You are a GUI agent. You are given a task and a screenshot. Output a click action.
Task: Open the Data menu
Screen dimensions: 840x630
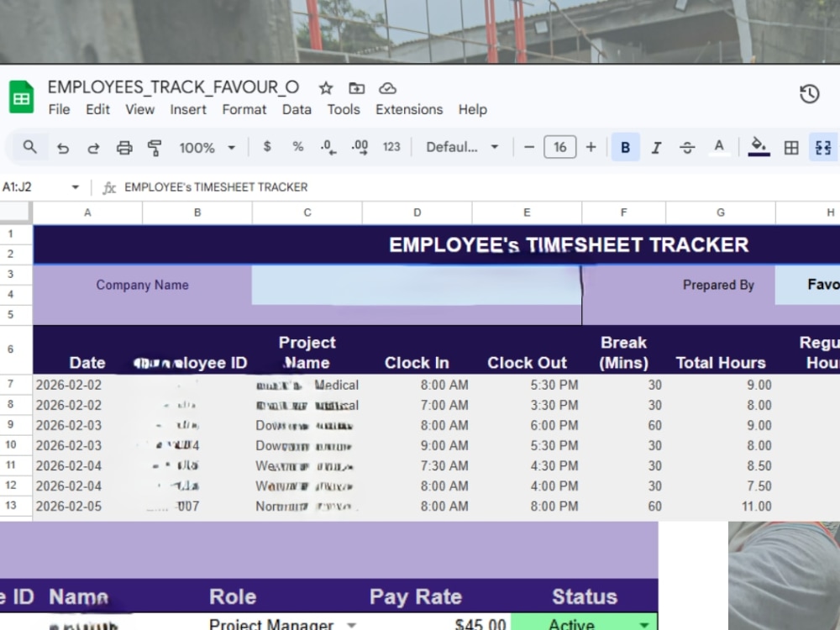point(297,109)
